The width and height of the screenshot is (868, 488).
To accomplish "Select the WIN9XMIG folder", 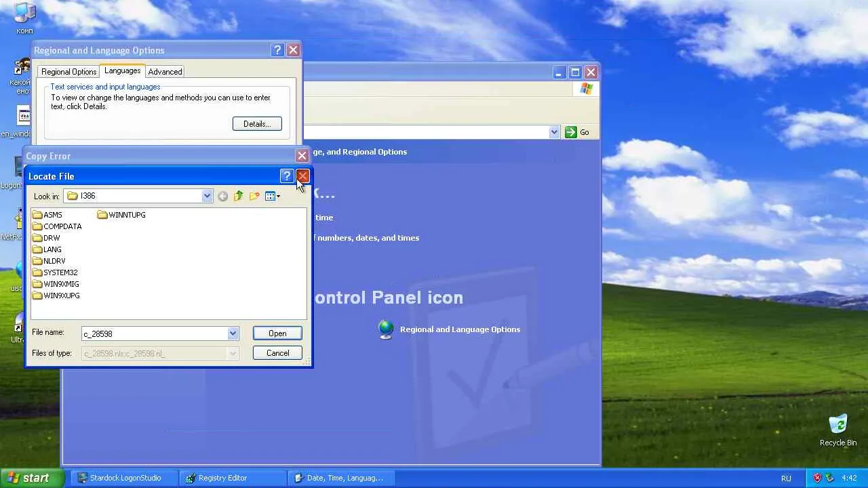I will tap(56, 284).
